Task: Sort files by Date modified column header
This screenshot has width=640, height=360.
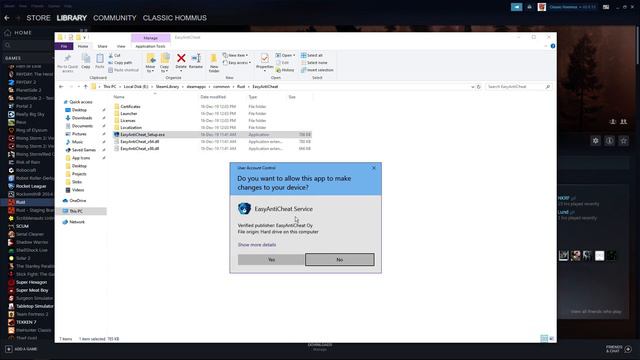Action: click(x=213, y=97)
